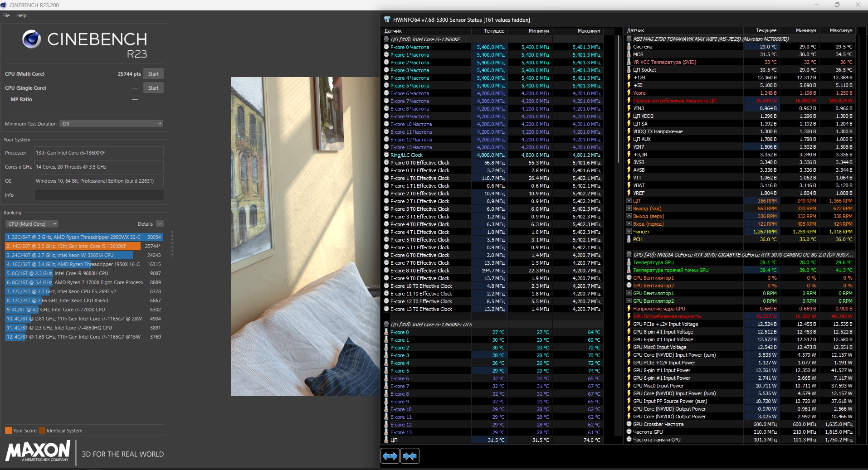Select the VDDQ TX Напряжение sensor row
This screenshot has width=868, height=470.
click(740, 131)
